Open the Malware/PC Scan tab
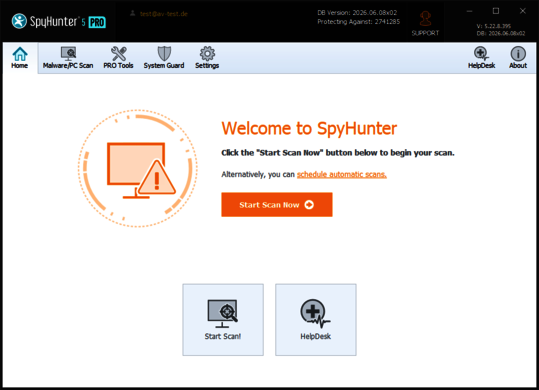This screenshot has height=390, width=539. pos(68,58)
